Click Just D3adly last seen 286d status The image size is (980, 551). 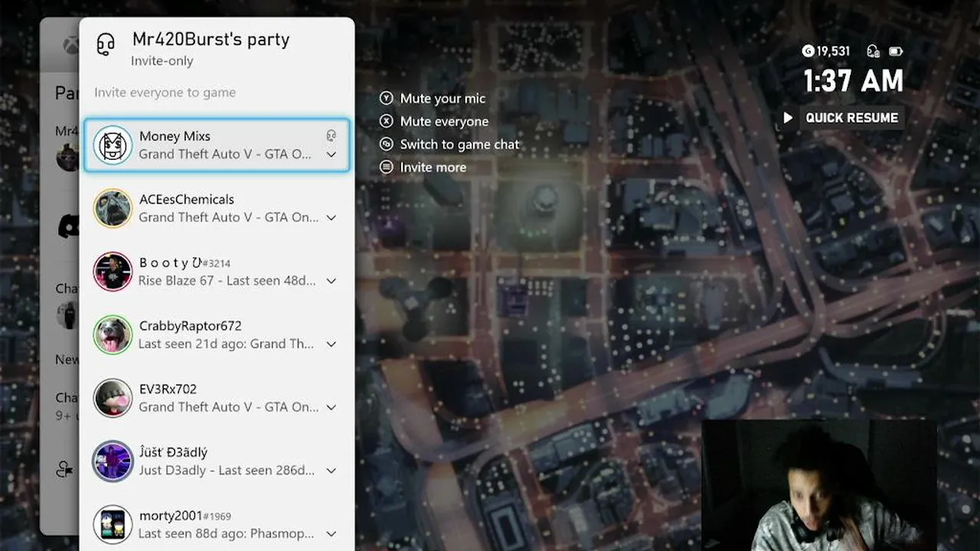coord(227,471)
